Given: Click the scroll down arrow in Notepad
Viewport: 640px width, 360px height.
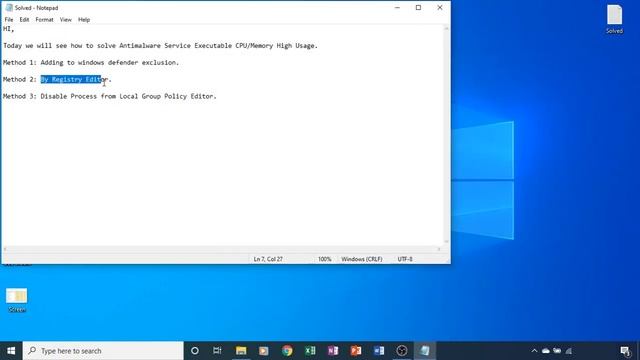Looking at the screenshot, I should (x=446, y=242).
